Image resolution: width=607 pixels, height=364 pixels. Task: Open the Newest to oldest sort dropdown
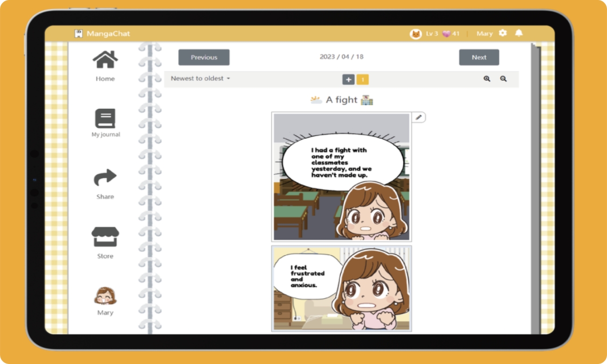click(x=200, y=79)
